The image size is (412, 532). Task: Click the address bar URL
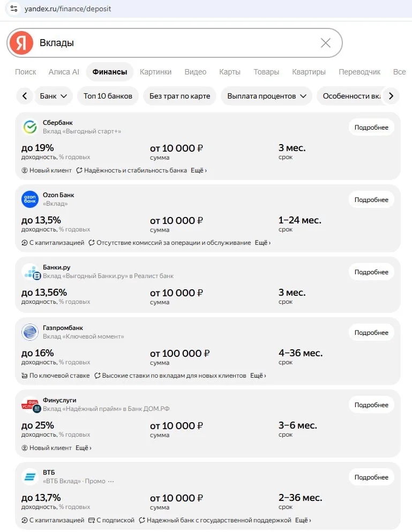68,9
